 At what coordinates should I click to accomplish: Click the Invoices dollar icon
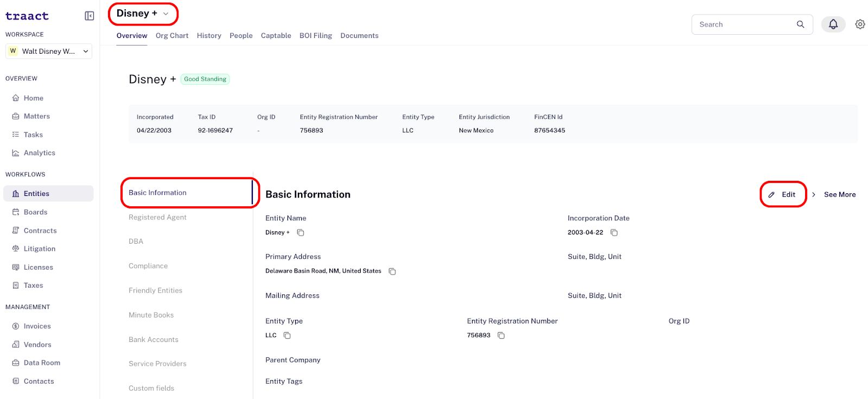click(x=16, y=326)
